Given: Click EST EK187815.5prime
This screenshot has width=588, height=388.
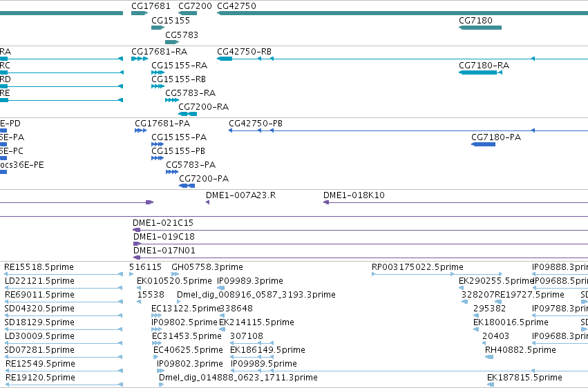Looking at the screenshot, I should point(524,378).
